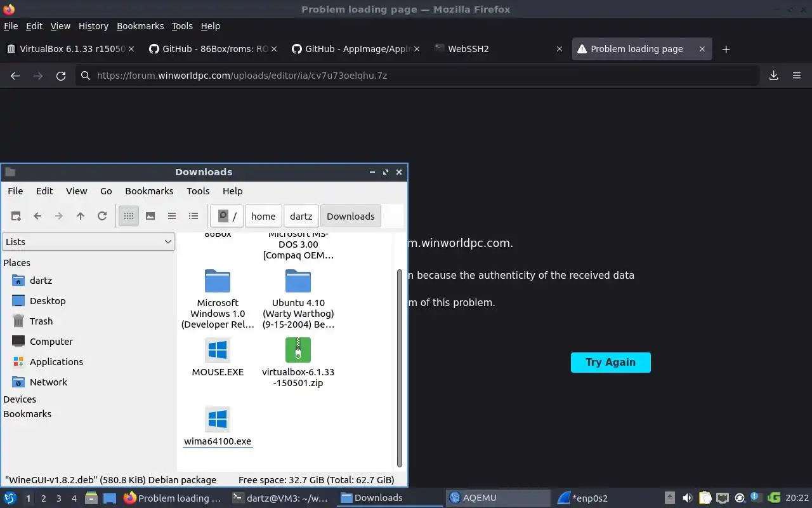Jump to home path segment
This screenshot has height=508, width=812.
(x=263, y=216)
